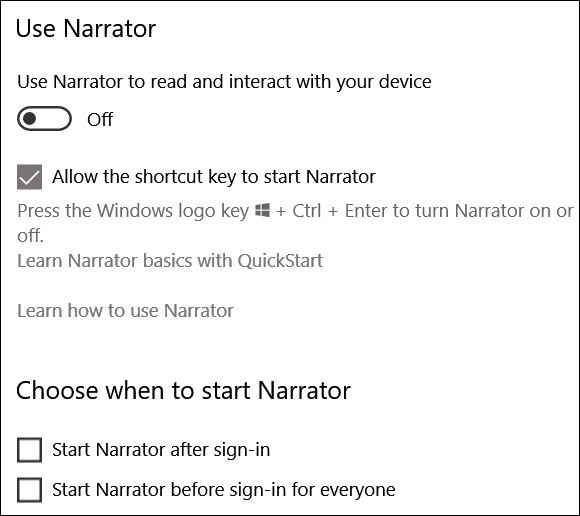Select the Choose when to start Narrator heading
Image resolution: width=580 pixels, height=516 pixels.
pyautogui.click(x=183, y=391)
